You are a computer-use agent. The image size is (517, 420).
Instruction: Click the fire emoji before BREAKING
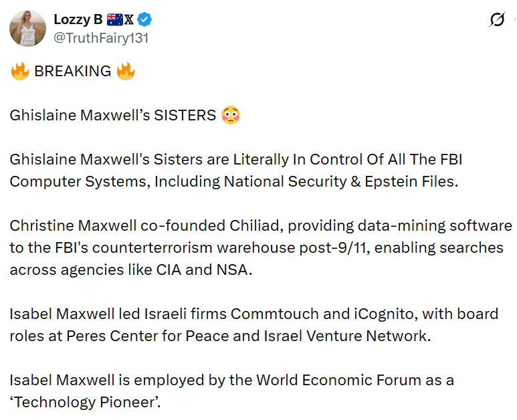tap(19, 71)
